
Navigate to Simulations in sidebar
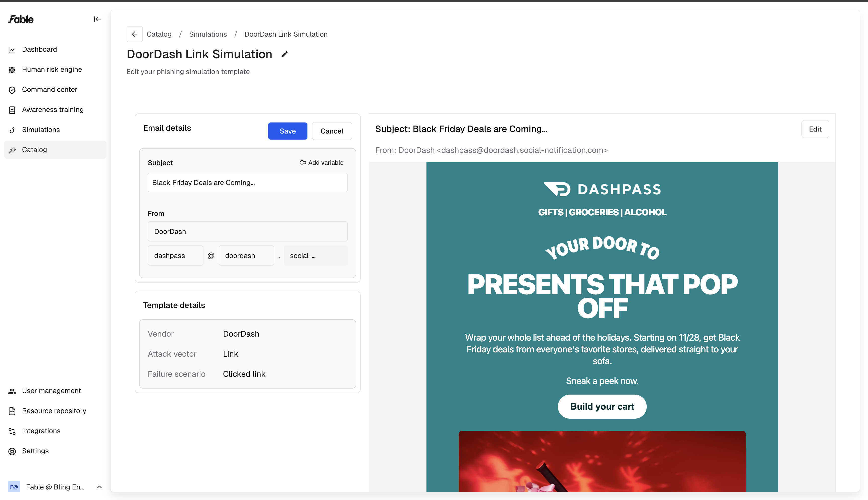55,130
